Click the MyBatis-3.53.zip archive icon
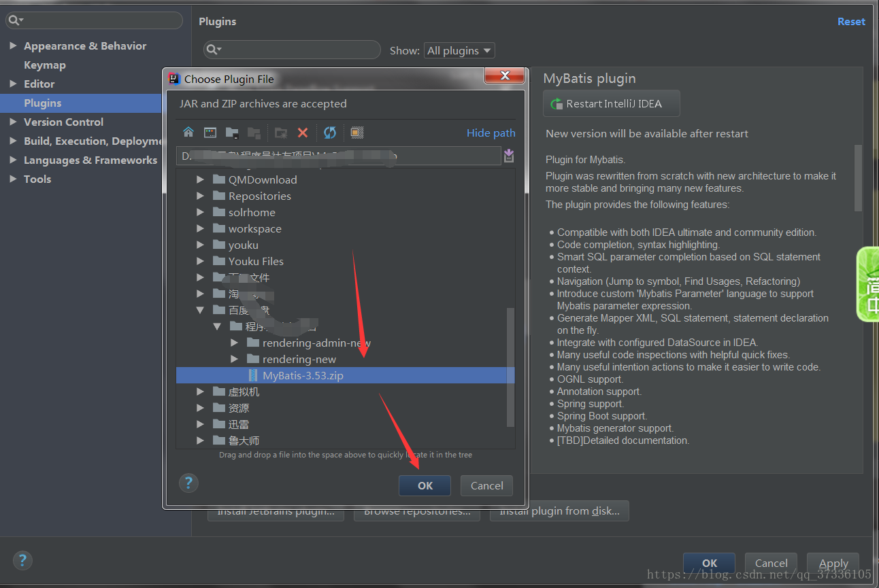The image size is (879, 588). click(x=253, y=375)
